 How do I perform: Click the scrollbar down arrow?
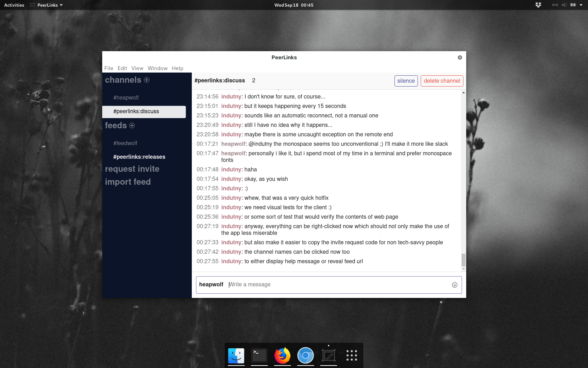click(x=463, y=269)
